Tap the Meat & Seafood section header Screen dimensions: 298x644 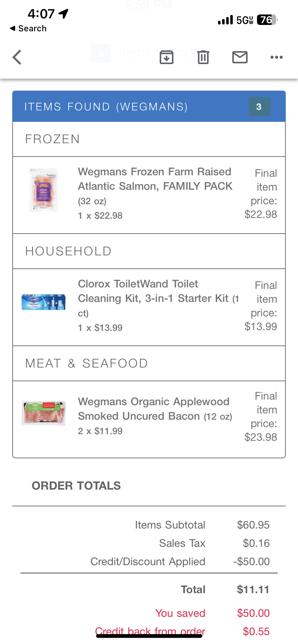click(x=87, y=363)
